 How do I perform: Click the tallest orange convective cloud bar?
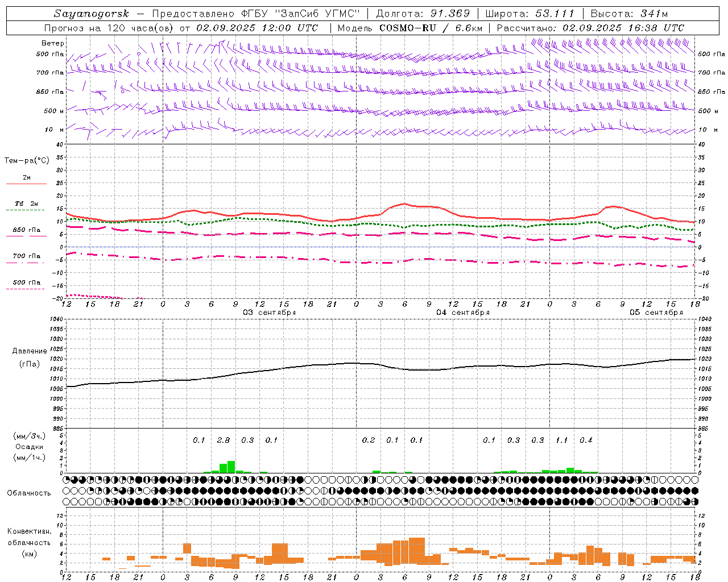pyautogui.click(x=417, y=551)
